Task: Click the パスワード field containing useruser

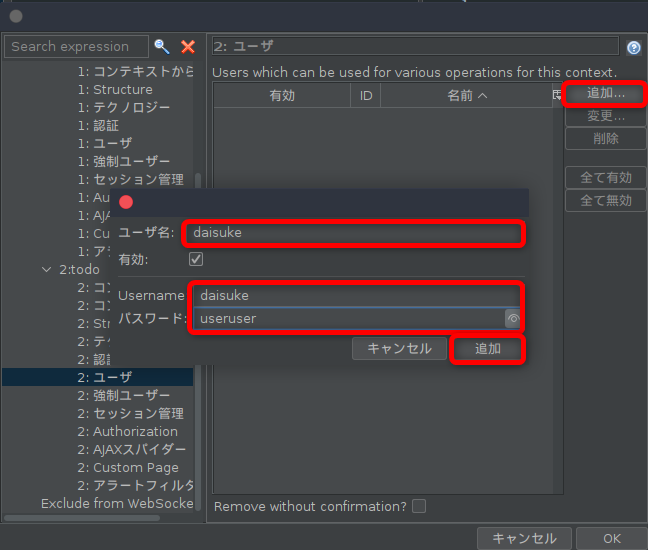Action: [x=349, y=319]
